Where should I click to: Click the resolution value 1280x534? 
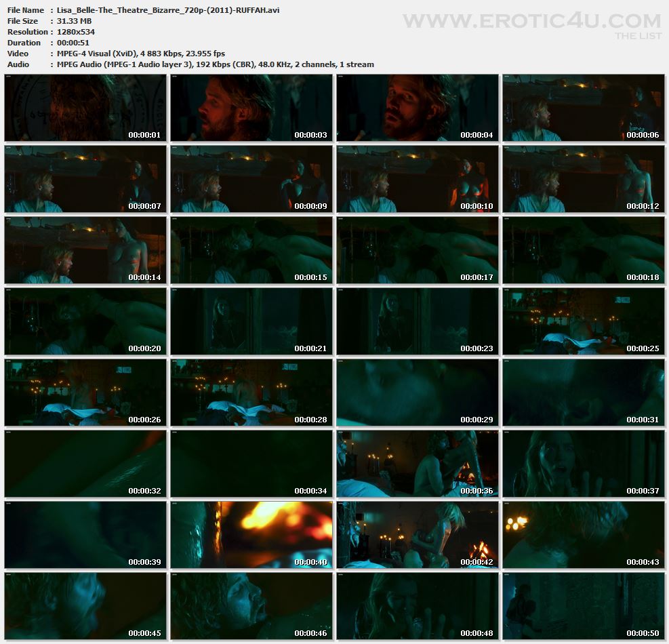coord(76,32)
